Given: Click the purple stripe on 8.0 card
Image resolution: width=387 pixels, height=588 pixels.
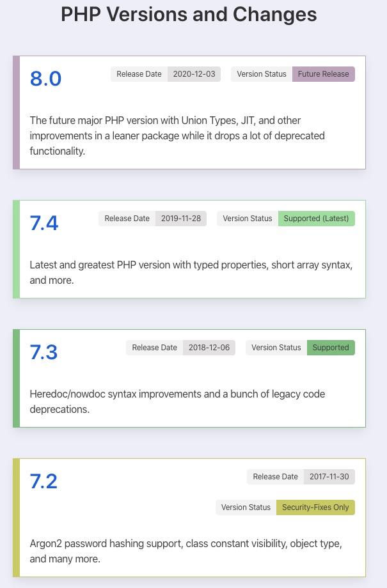Looking at the screenshot, I should (17, 112).
